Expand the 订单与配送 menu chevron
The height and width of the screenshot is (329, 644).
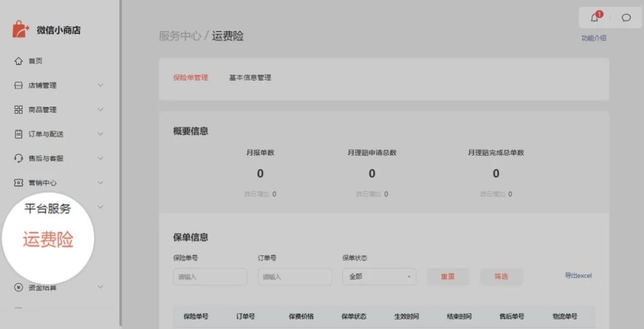coord(100,134)
